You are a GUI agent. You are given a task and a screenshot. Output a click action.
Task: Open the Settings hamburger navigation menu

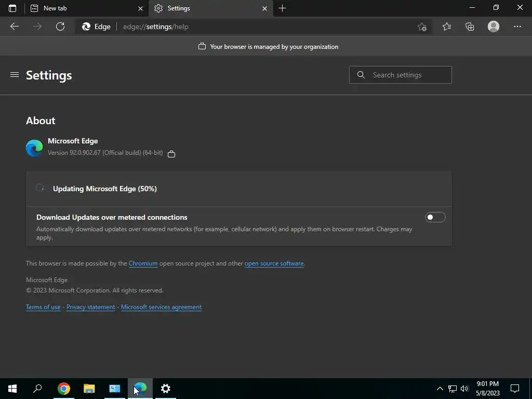coord(15,75)
